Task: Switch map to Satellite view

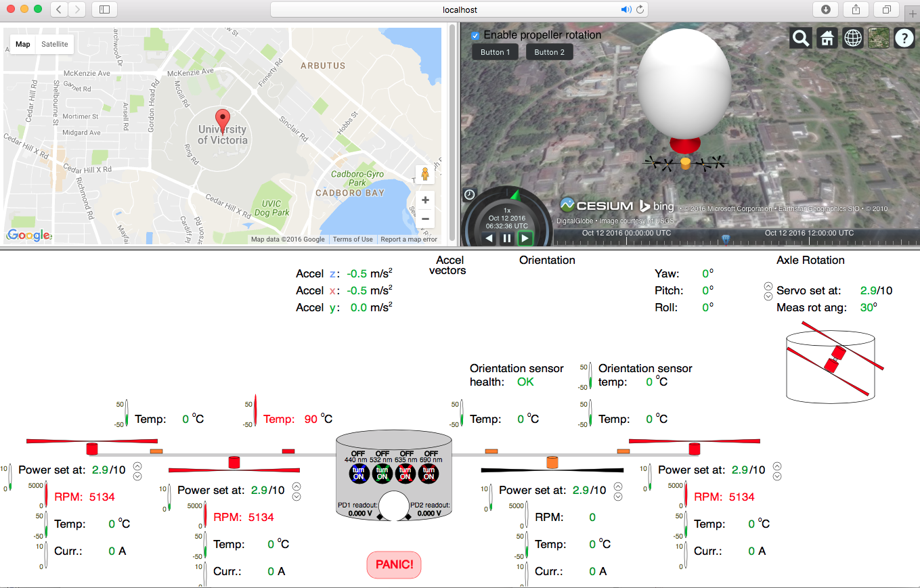Action: 55,45
